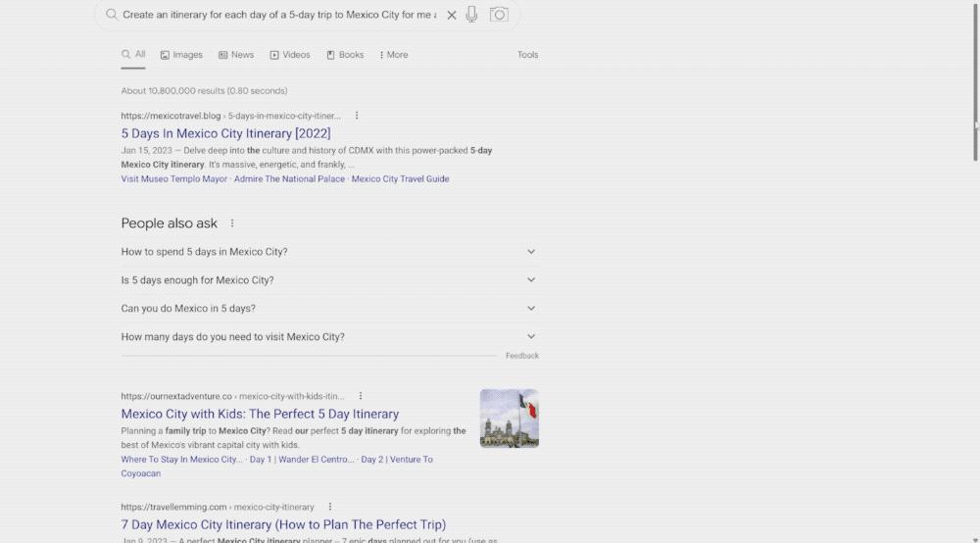
Task: Open the More search filters menu
Action: tap(394, 55)
